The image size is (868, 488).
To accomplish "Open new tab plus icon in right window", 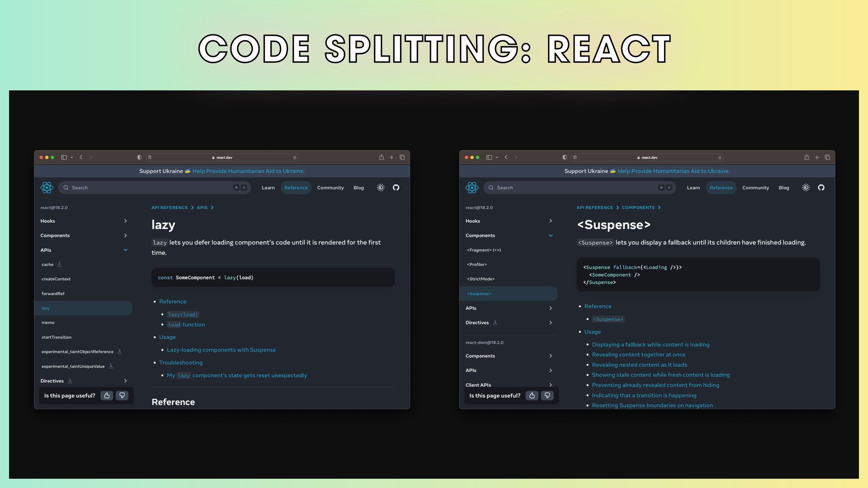I will tap(817, 157).
